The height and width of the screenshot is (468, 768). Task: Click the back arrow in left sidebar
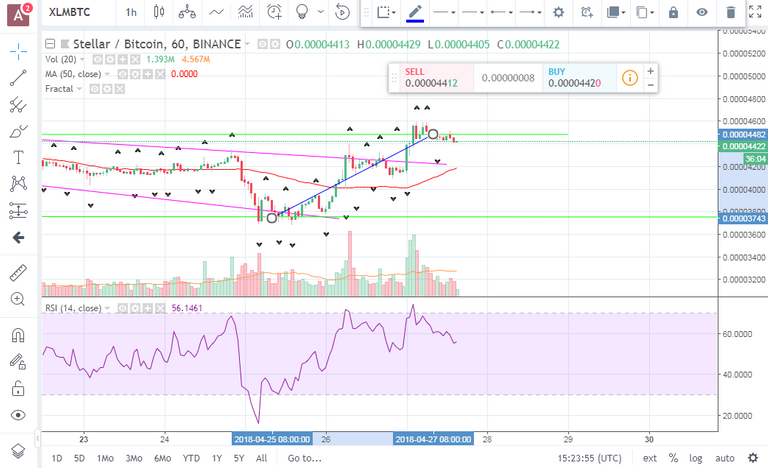coord(18,238)
